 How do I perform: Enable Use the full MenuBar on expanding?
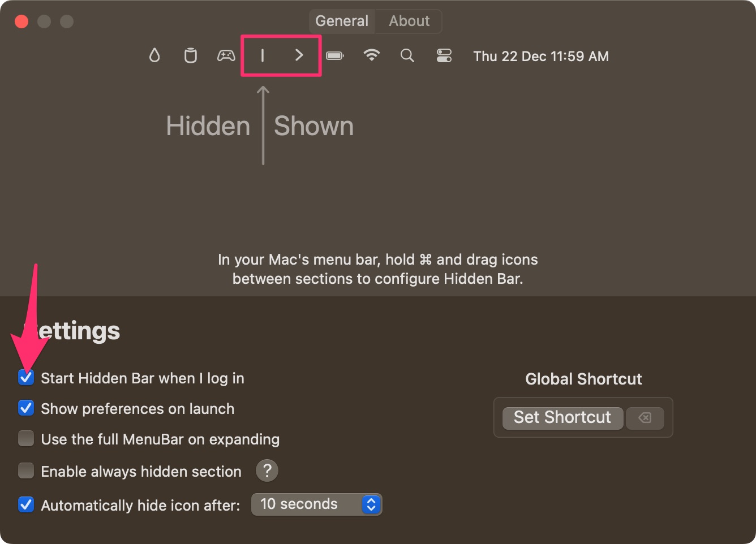(26, 438)
